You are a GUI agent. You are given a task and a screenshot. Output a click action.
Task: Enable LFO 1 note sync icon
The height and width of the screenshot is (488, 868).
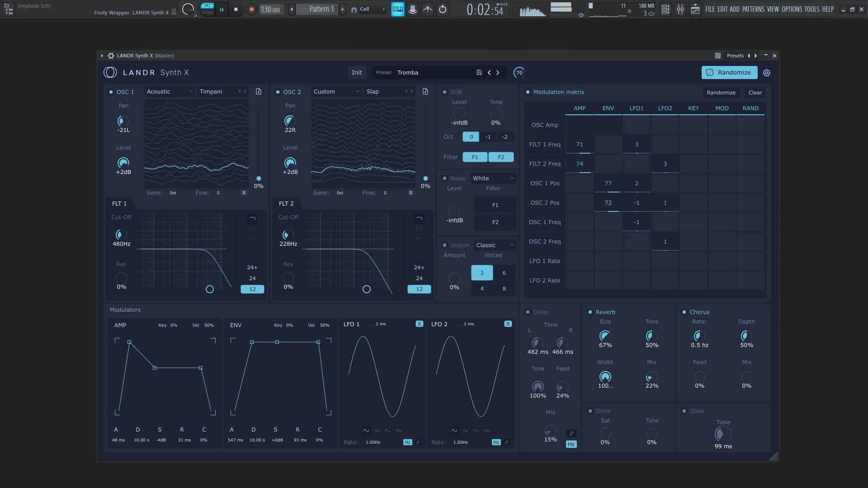point(418,442)
